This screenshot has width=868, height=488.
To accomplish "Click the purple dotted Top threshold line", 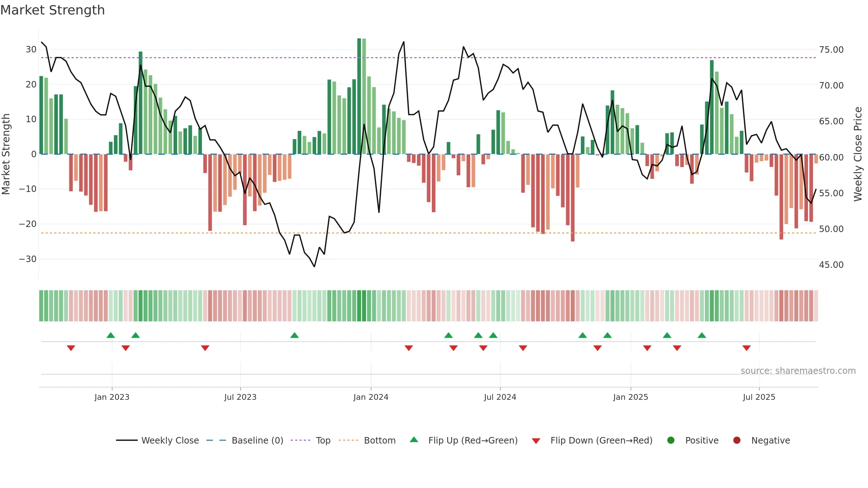I will (x=429, y=57).
